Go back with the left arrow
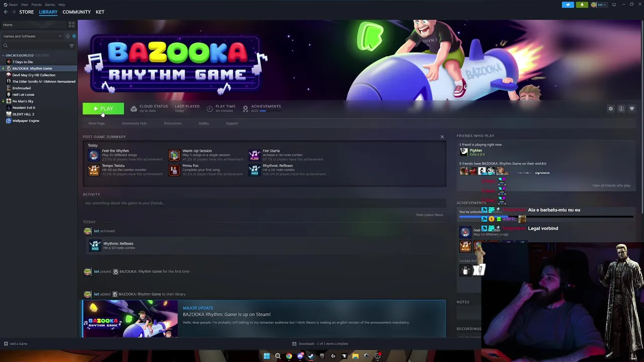This screenshot has height=362, width=644. (6, 12)
